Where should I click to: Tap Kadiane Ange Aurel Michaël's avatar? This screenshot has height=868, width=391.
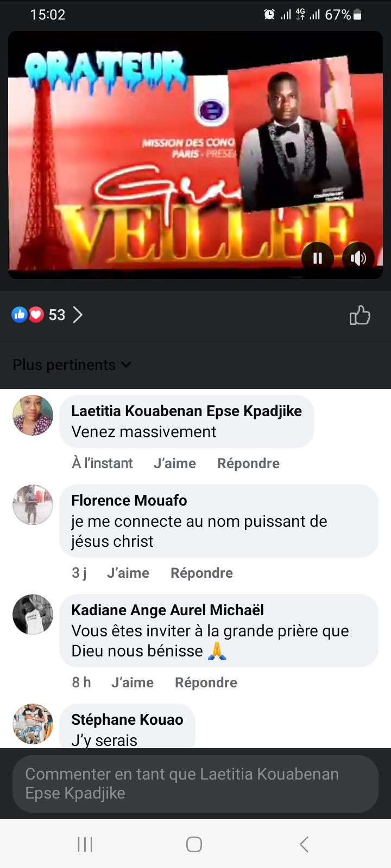coord(33,614)
